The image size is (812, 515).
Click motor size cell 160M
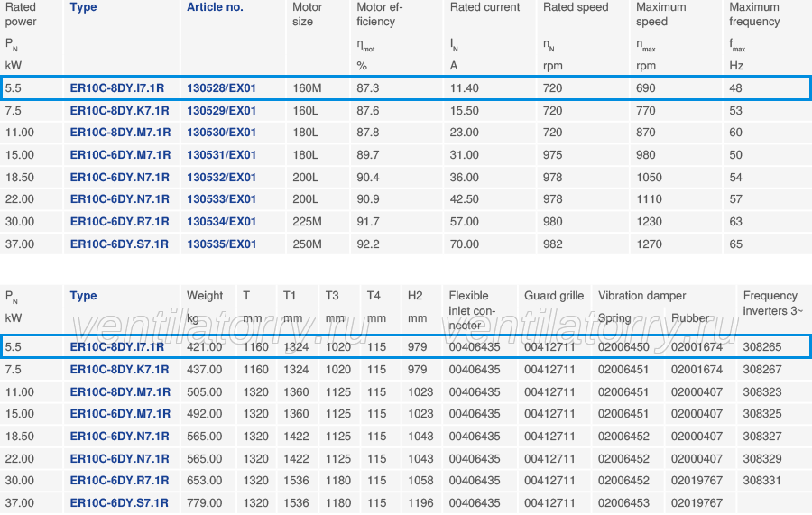pos(307,88)
